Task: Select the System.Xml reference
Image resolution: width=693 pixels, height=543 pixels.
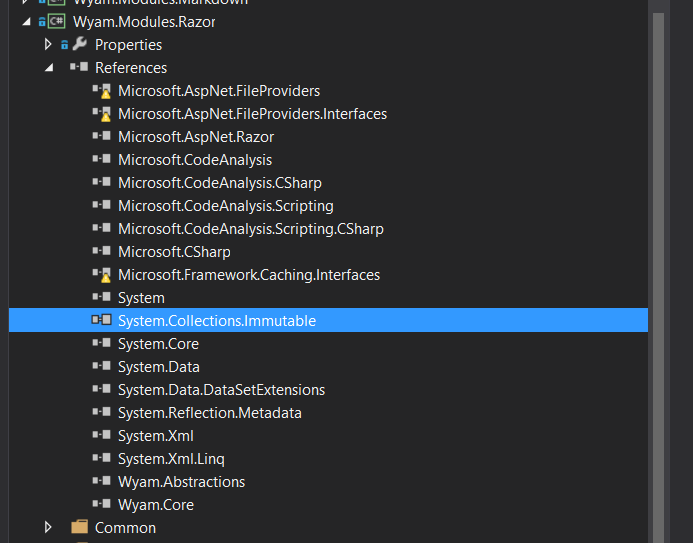Action: 156,435
